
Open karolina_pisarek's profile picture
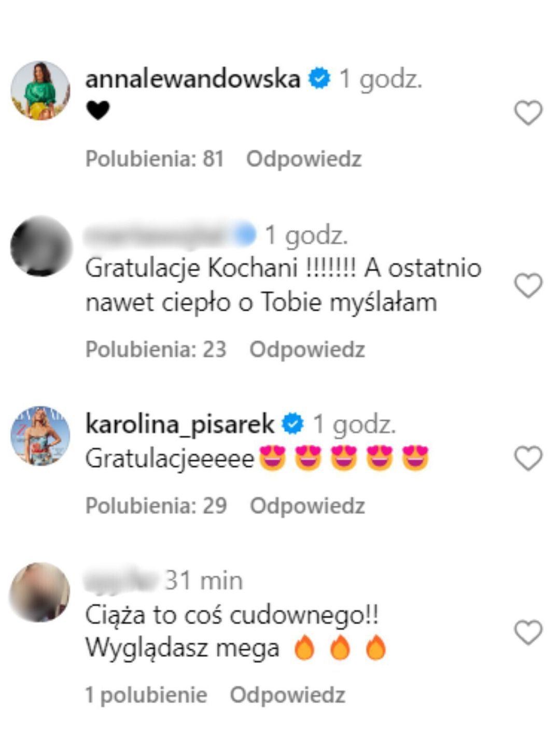coord(40,436)
